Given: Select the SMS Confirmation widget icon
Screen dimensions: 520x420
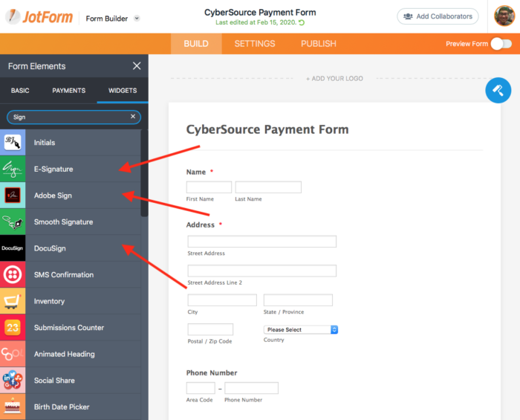Looking at the screenshot, I should click(13, 274).
